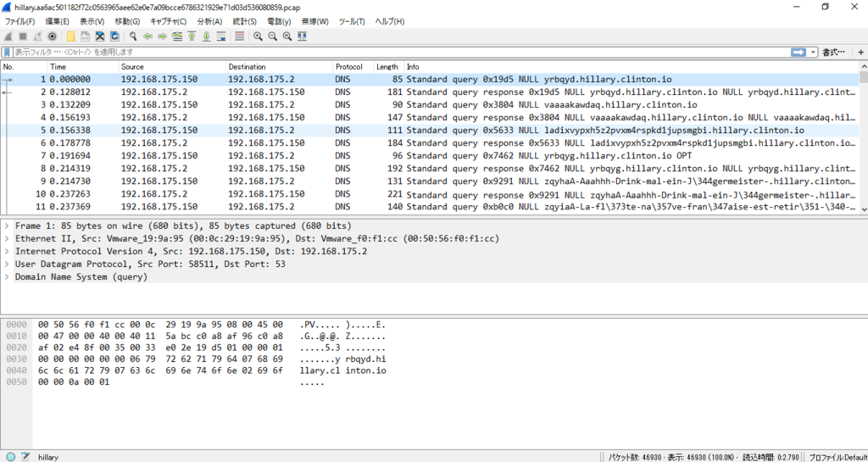Image resolution: width=868 pixels, height=462 pixels.
Task: Click the プロファイル: Default status entry
Action: coord(837,458)
